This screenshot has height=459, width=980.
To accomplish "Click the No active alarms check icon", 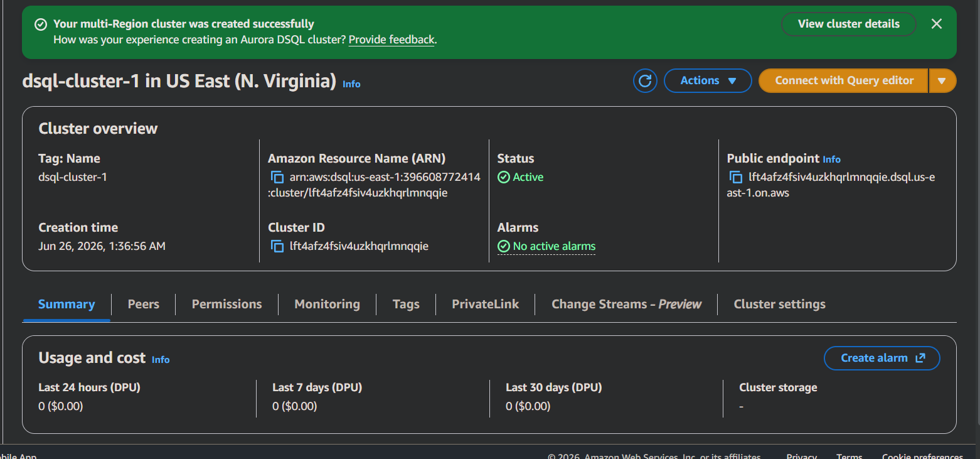I will pos(503,246).
